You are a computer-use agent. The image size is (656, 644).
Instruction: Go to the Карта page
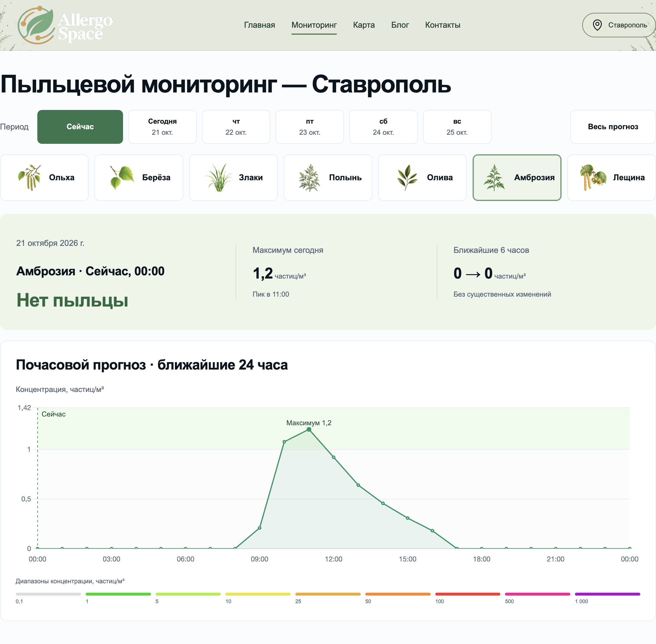click(x=364, y=25)
